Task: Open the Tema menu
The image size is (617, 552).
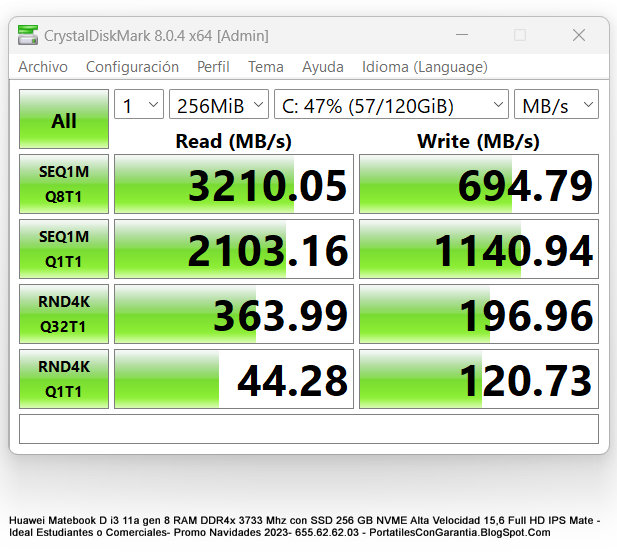Action: pos(266,67)
